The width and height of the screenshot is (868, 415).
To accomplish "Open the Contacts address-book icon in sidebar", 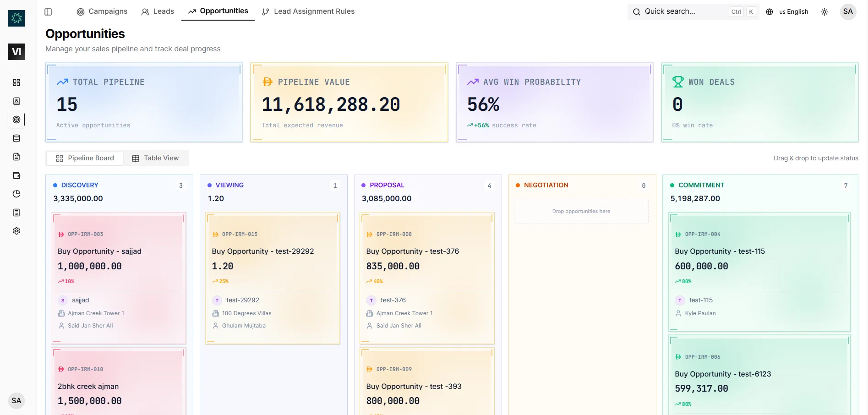I will [x=16, y=101].
